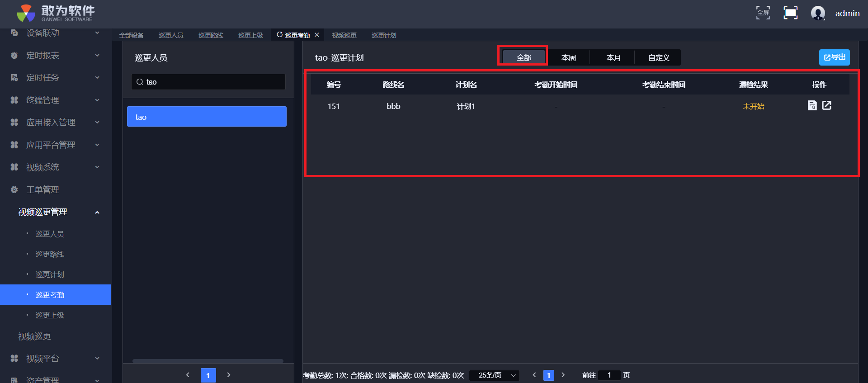
Task: Click the 工单管理 gear icon
Action: point(14,189)
